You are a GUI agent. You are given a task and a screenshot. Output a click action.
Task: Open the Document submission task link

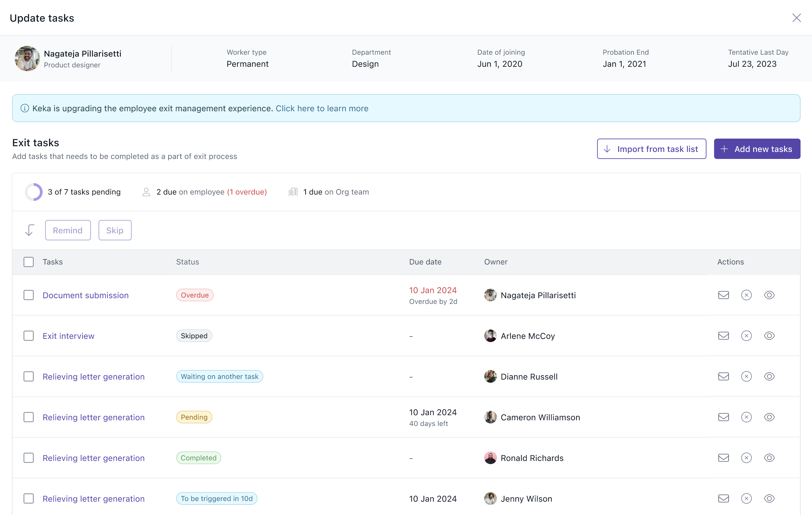86,295
